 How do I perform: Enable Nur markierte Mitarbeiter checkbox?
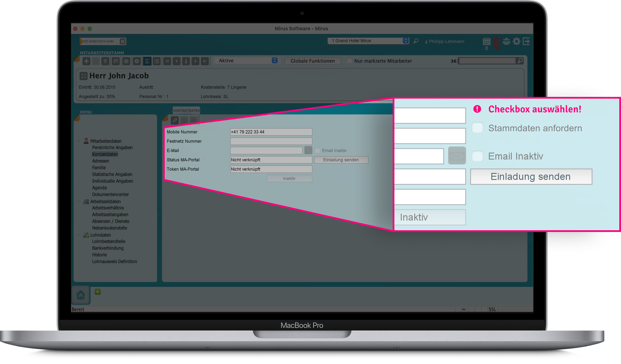pos(349,61)
